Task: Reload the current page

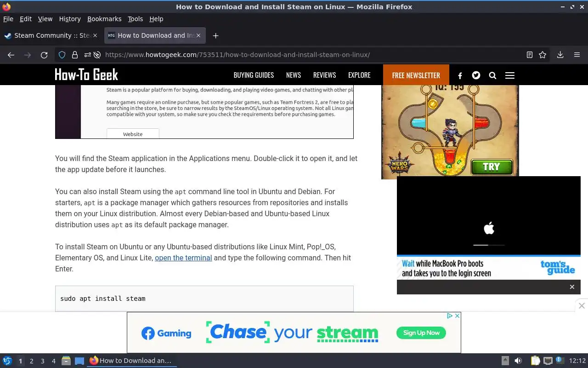Action: 44,55
